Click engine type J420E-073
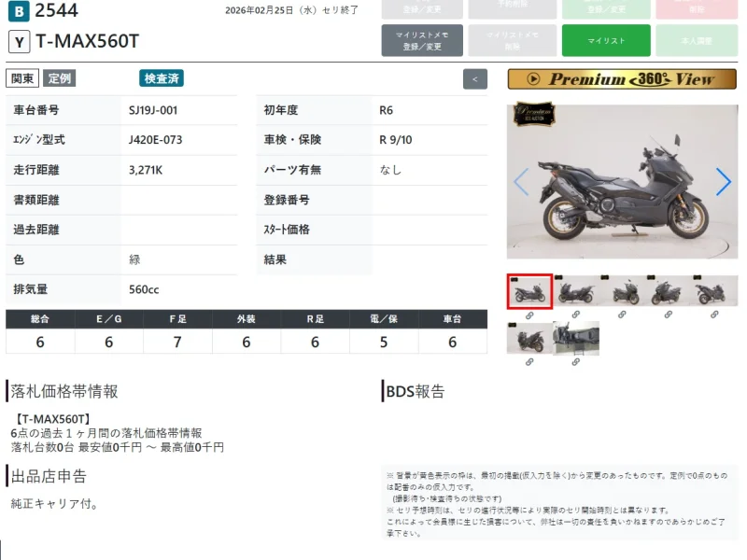 click(x=155, y=140)
